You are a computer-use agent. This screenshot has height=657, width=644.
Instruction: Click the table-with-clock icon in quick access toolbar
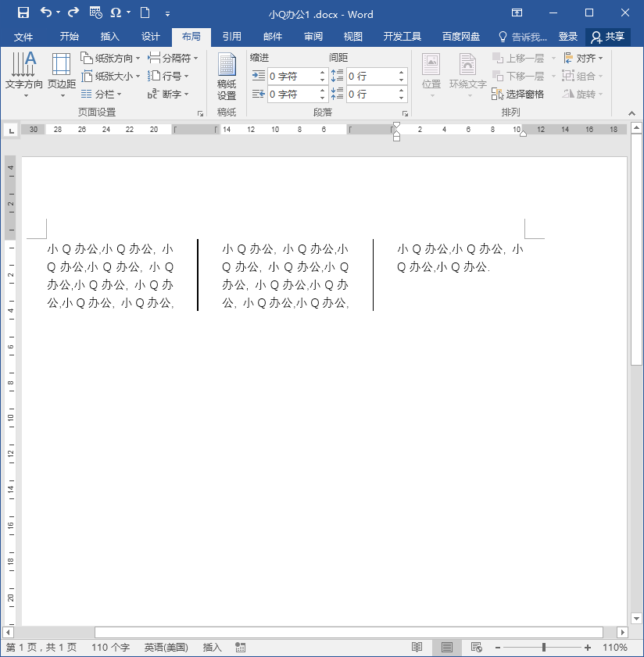pyautogui.click(x=95, y=13)
